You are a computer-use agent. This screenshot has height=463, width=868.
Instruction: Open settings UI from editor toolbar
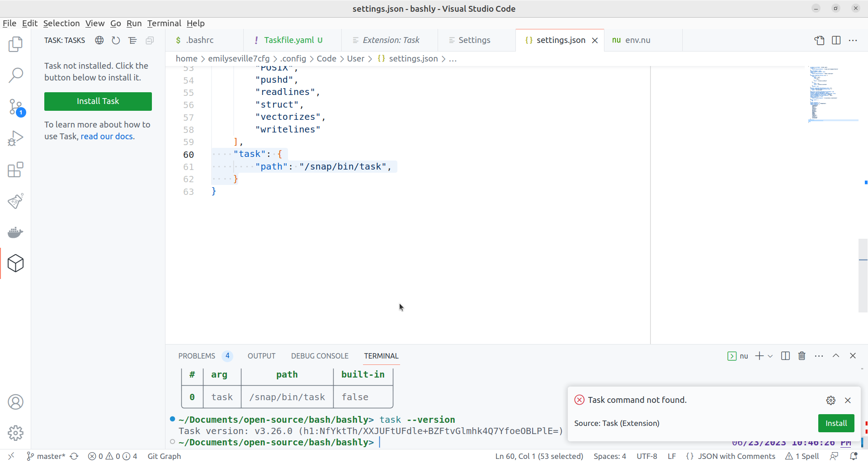click(820, 40)
